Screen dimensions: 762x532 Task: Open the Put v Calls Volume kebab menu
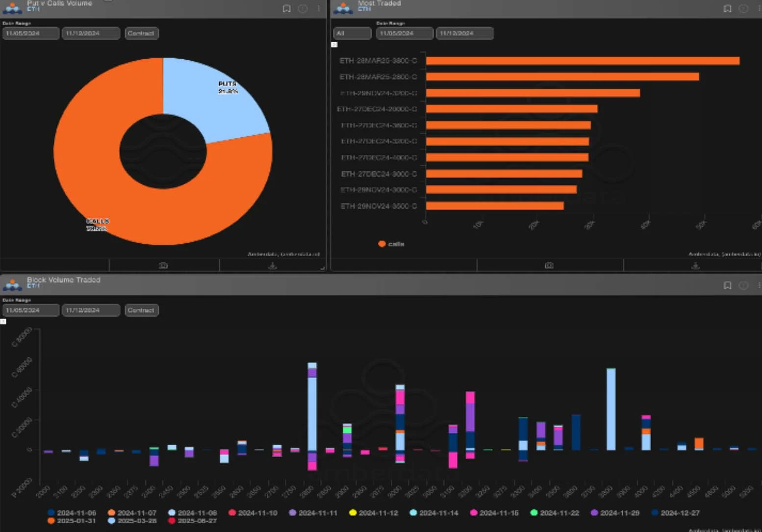pos(319,8)
